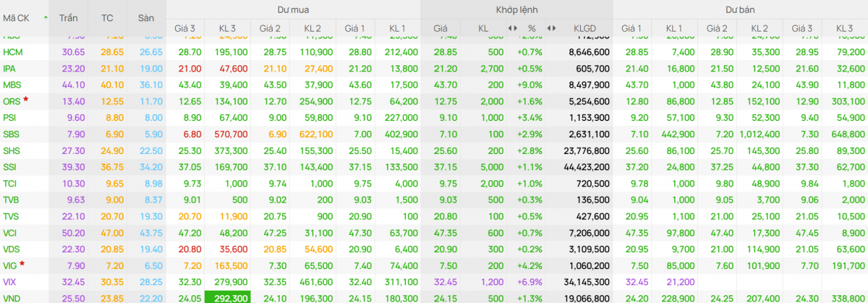Click the Khớp lệnh group header

click(516, 10)
